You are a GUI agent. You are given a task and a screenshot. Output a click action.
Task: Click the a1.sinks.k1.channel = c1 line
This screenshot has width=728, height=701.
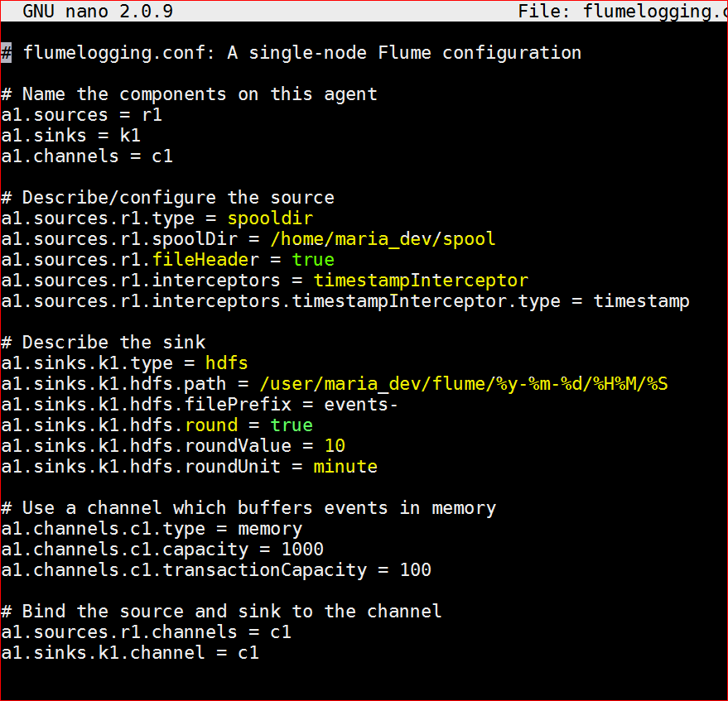(130, 653)
